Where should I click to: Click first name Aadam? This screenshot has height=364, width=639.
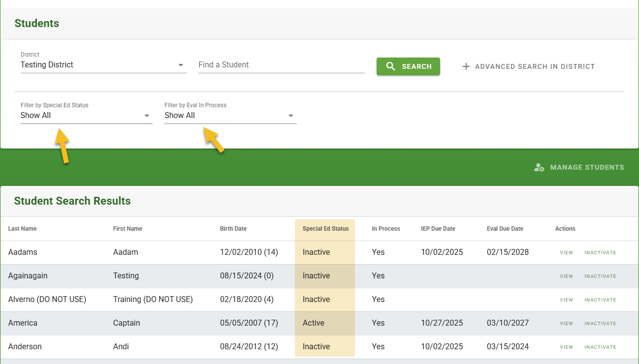pos(126,252)
